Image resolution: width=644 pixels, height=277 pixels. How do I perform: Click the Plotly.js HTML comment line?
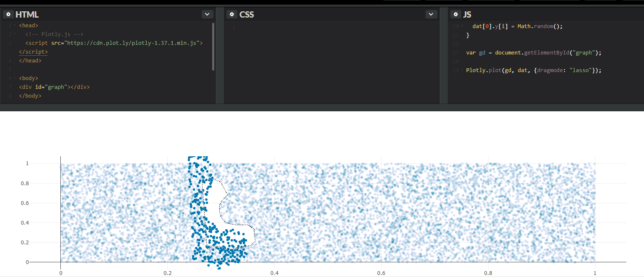click(x=55, y=34)
